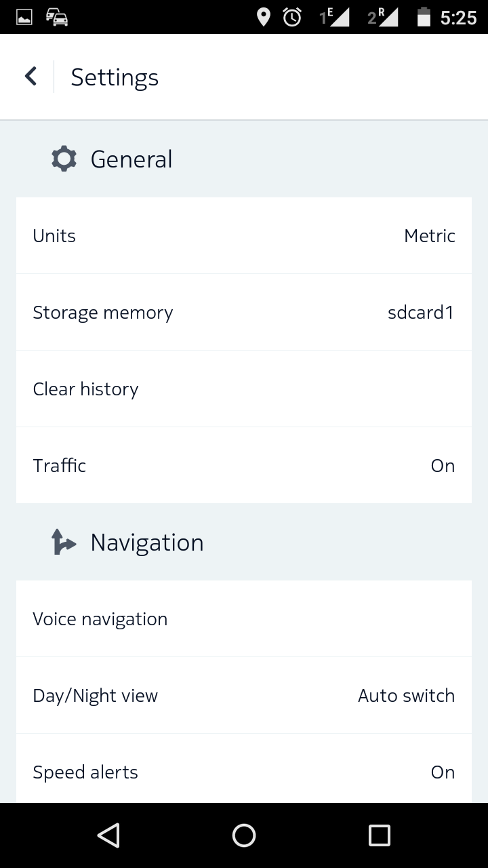The width and height of the screenshot is (488, 868).
Task: Tap the alarm clock status icon
Action: [292, 18]
